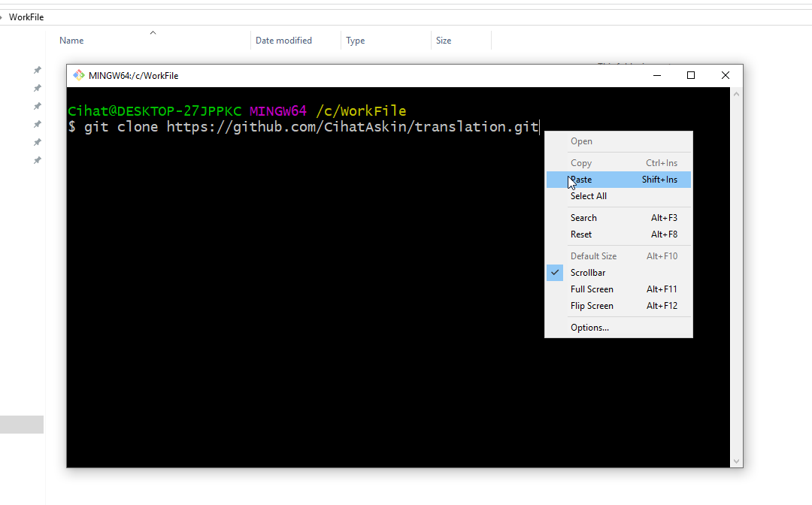Sort by the Type column header

[x=355, y=41]
